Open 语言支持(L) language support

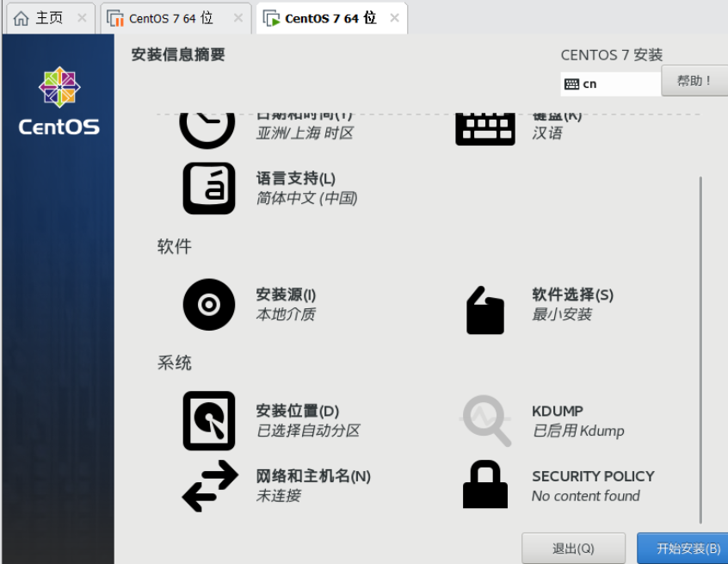pyautogui.click(x=296, y=178)
